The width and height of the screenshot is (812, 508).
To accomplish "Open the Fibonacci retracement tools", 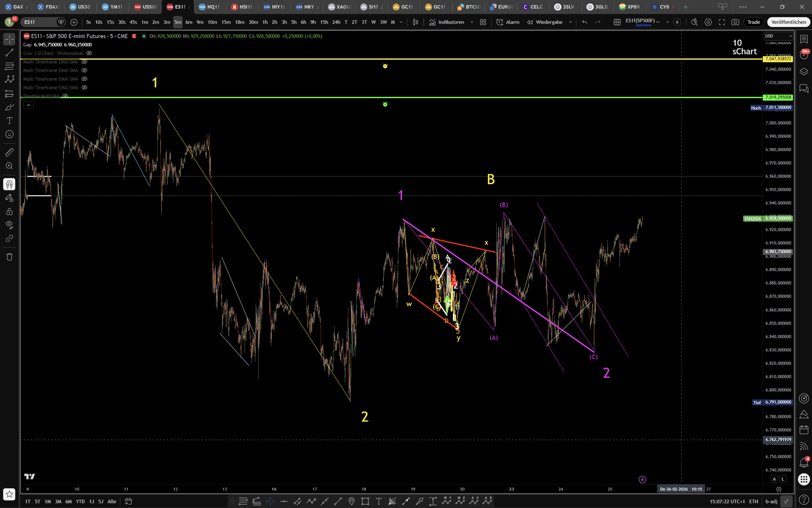I will [9, 66].
